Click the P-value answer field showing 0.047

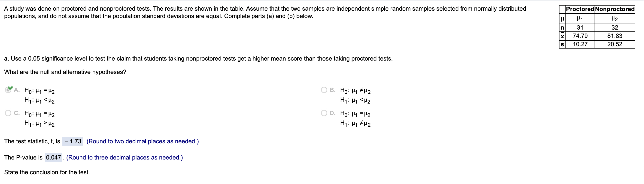[x=53, y=157]
